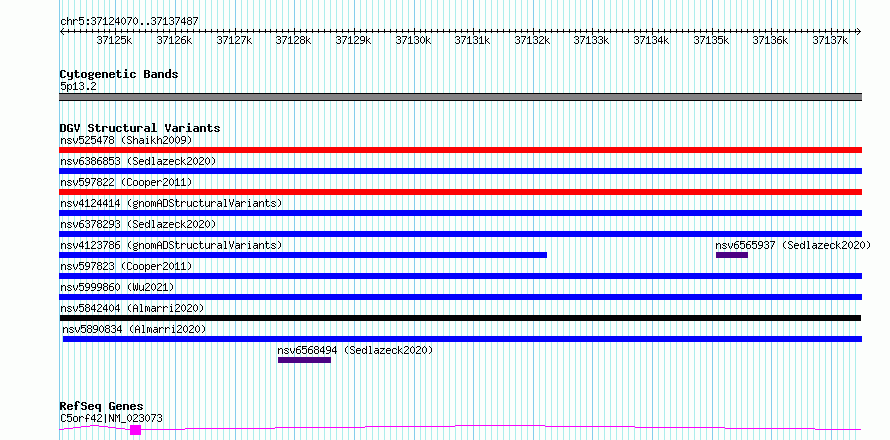Click the nsv525478 (Shaikh2009) label

[126, 140]
